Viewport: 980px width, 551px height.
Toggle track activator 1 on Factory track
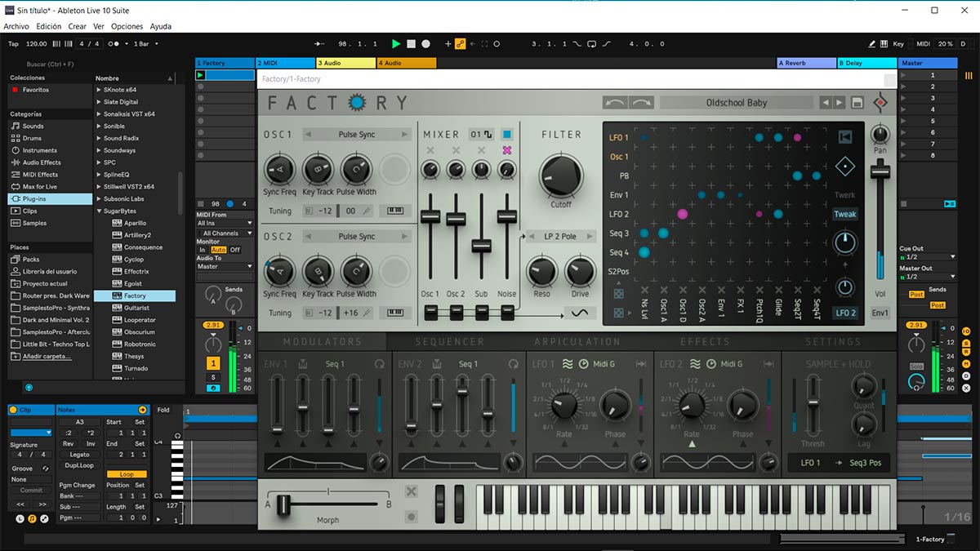213,363
